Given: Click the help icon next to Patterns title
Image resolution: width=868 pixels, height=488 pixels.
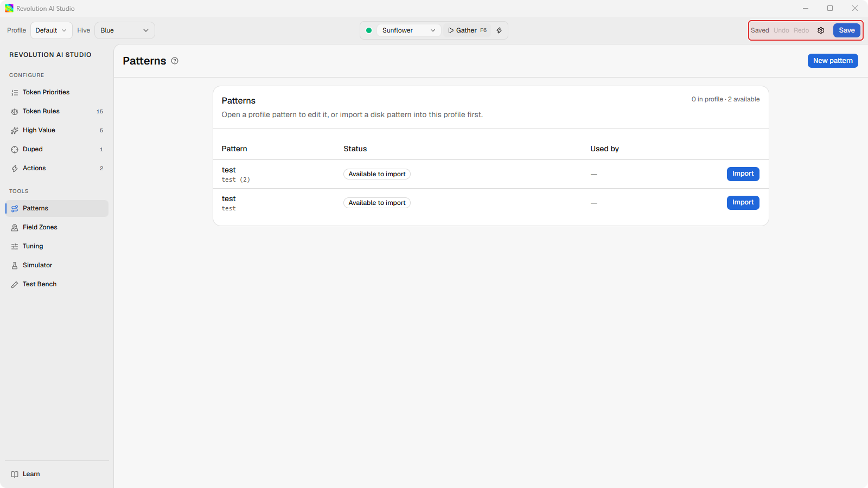Looking at the screenshot, I should (175, 61).
